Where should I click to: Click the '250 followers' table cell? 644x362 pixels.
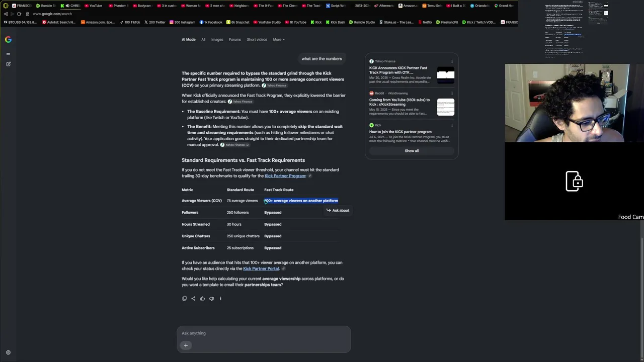pos(237,213)
